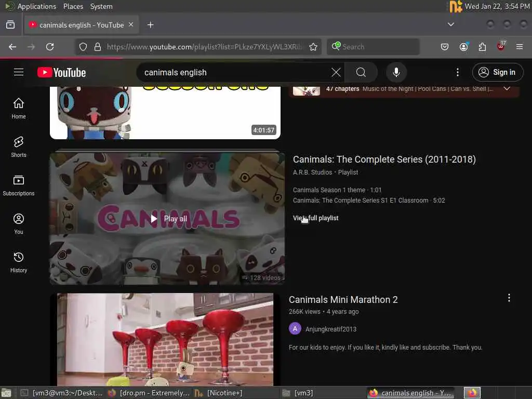Open the You section in sidebar

[19, 223]
